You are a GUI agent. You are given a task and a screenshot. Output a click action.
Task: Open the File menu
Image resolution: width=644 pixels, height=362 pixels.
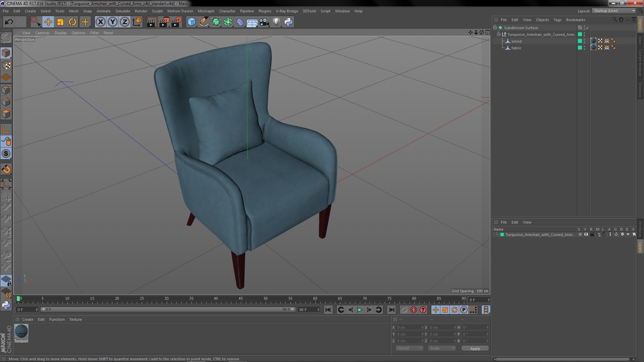6,11
